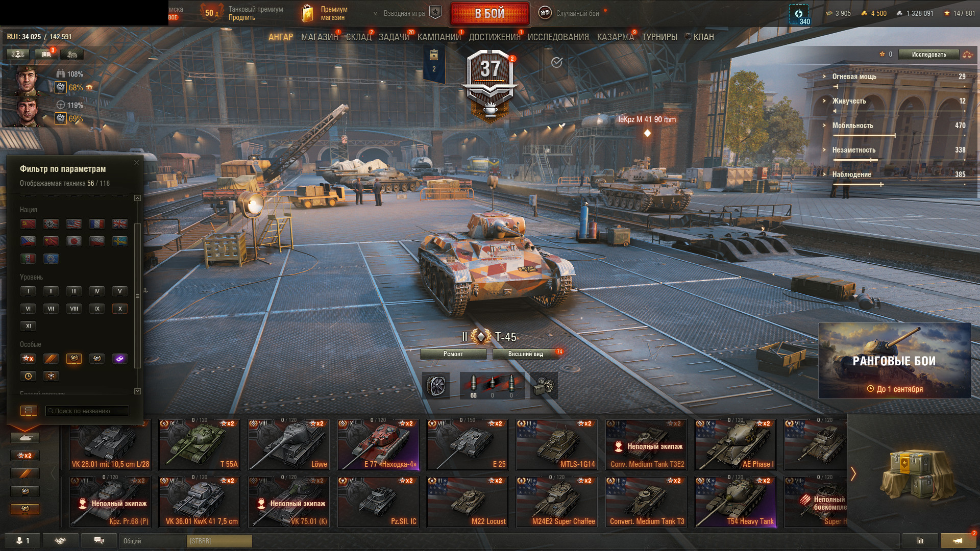Open the ammunition shells panel
Image resolution: width=980 pixels, height=551 pixels.
click(492, 385)
